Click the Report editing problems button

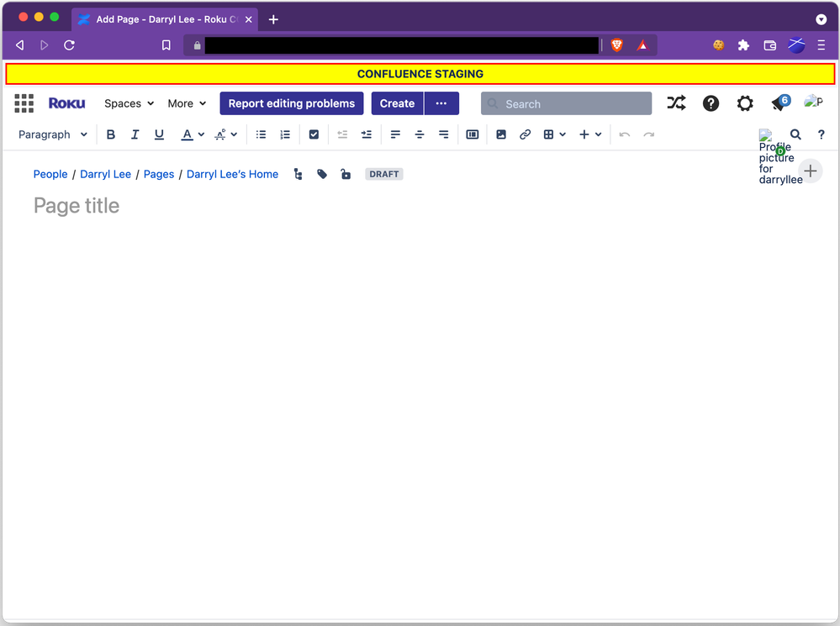(291, 103)
